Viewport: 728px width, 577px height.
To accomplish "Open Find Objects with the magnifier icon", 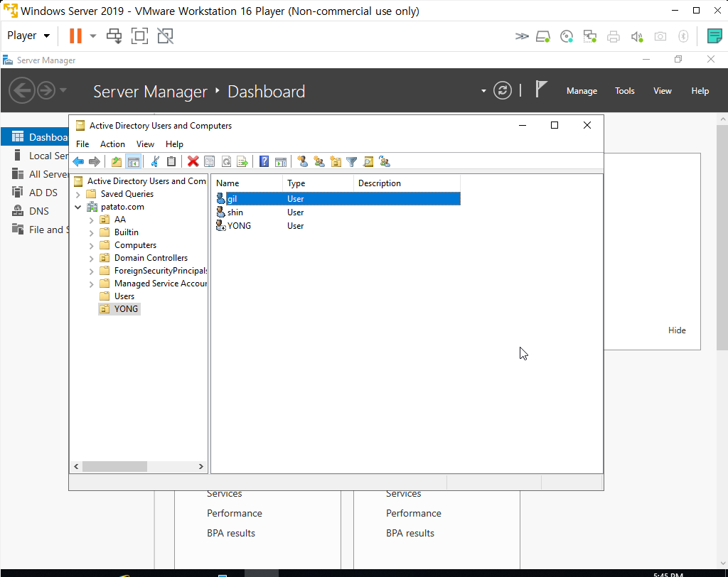I will tap(368, 161).
